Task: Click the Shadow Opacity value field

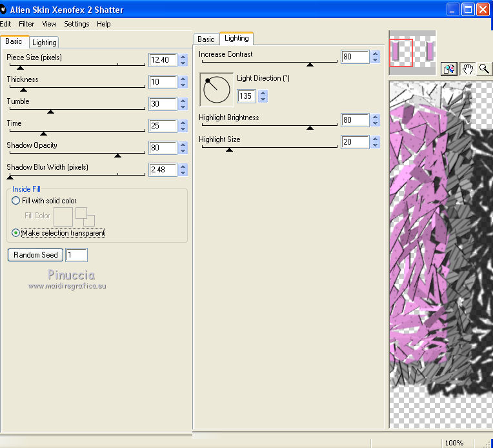Action: point(163,148)
